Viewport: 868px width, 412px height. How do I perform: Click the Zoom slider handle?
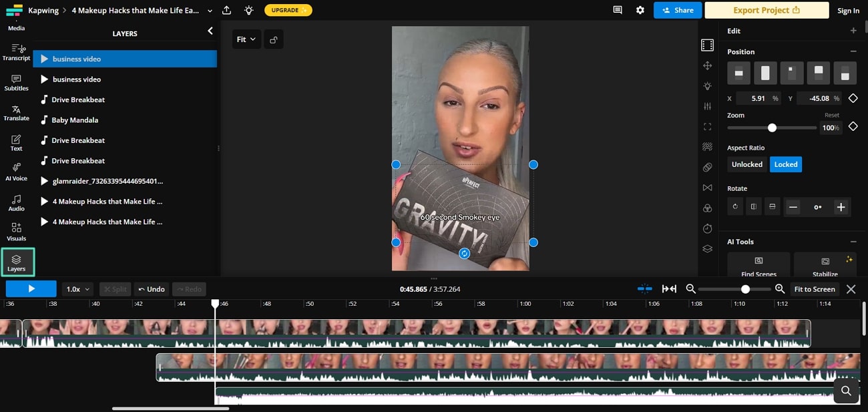click(772, 128)
